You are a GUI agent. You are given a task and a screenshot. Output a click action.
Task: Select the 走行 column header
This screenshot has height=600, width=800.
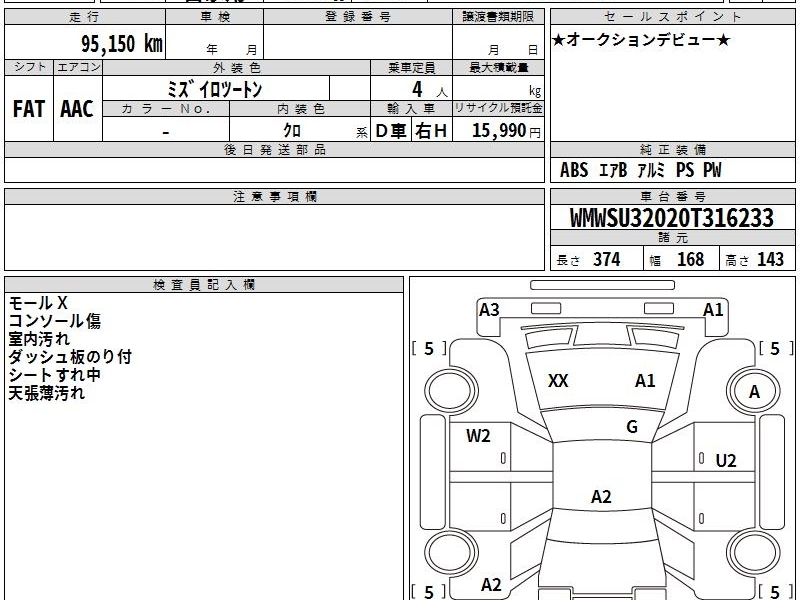[x=85, y=17]
